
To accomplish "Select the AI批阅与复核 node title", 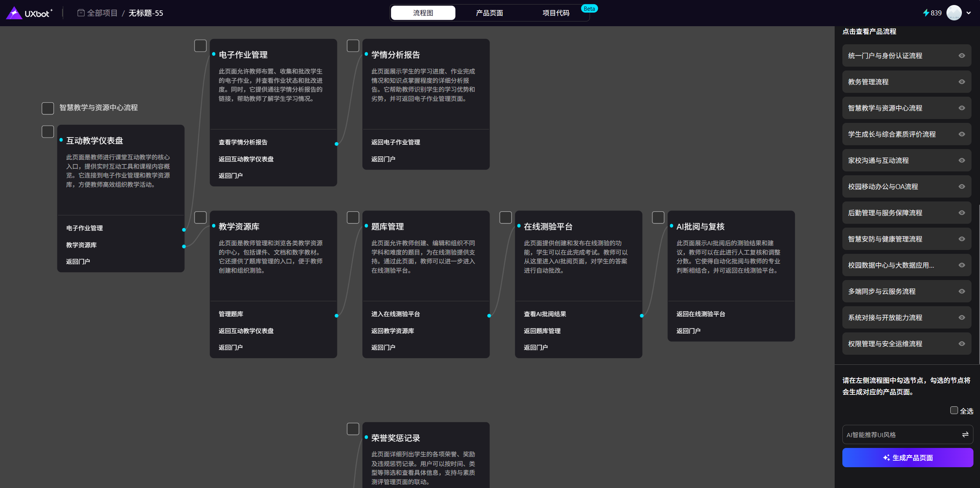I will pos(700,226).
